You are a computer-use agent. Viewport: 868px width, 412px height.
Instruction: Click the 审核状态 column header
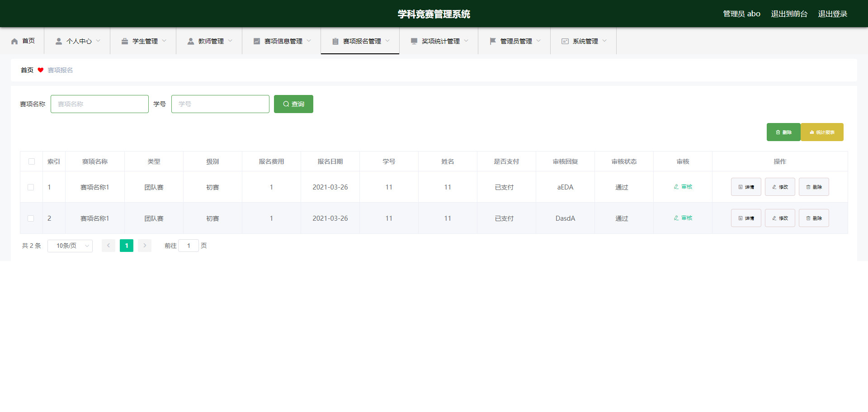click(624, 161)
